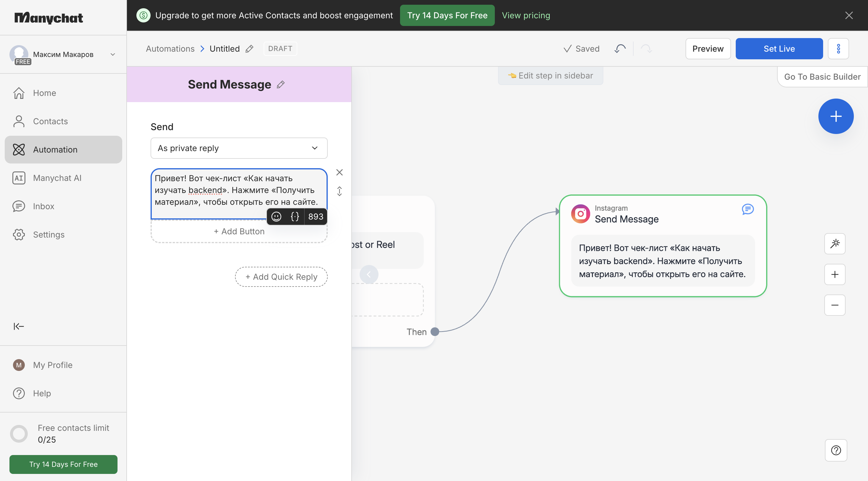This screenshot has height=481, width=868.
Task: Open the Inbox
Action: (x=63, y=206)
